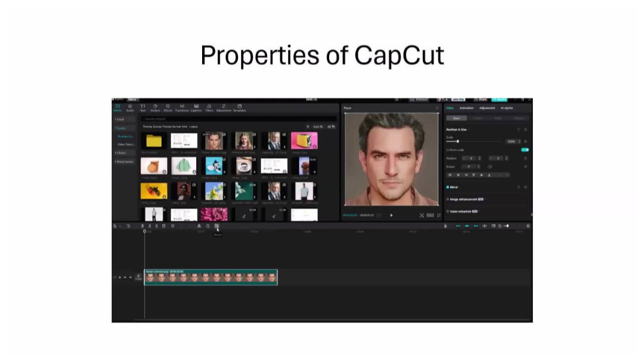This screenshot has width=644, height=362.
Task: Click the Join Pro button
Action: tap(458, 100)
